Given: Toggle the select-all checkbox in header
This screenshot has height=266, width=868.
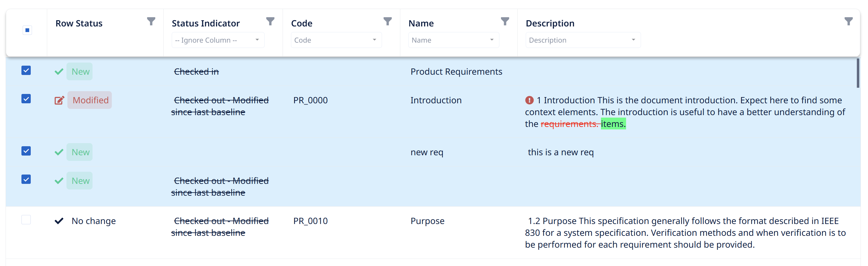Looking at the screenshot, I should click(x=27, y=30).
